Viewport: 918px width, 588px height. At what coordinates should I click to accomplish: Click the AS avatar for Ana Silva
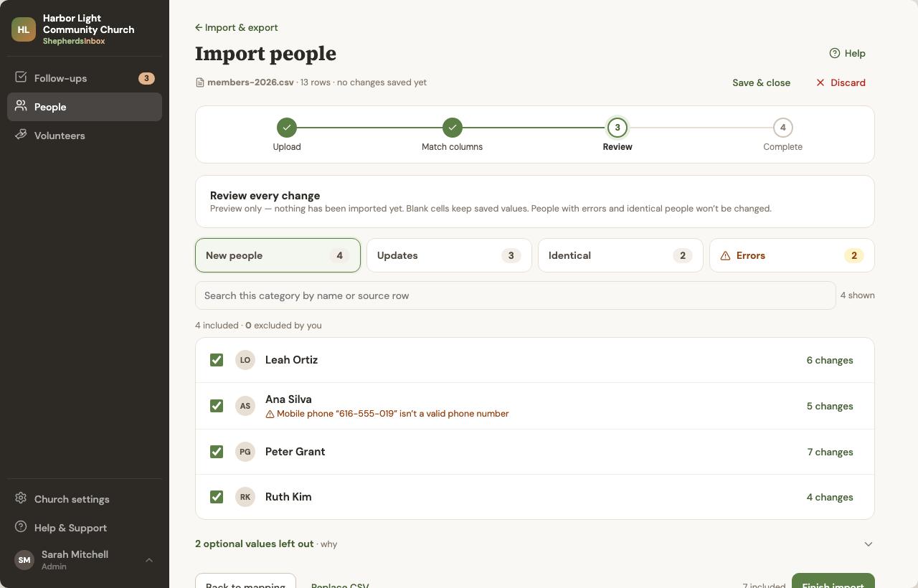(245, 406)
